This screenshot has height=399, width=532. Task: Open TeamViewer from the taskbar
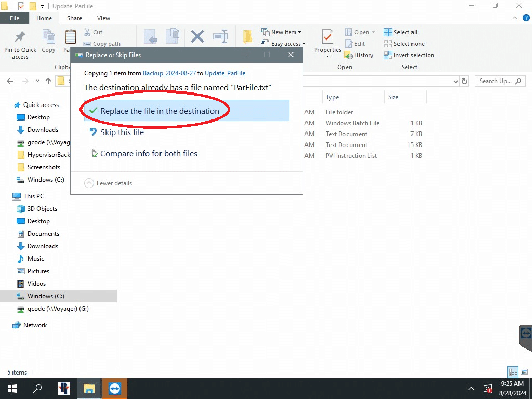[114, 389]
